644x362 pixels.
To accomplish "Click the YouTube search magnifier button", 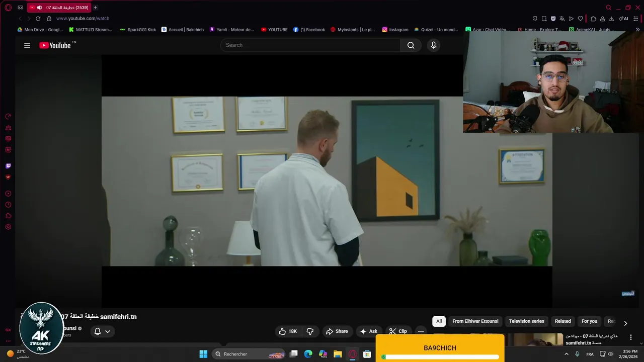I will coord(411,45).
